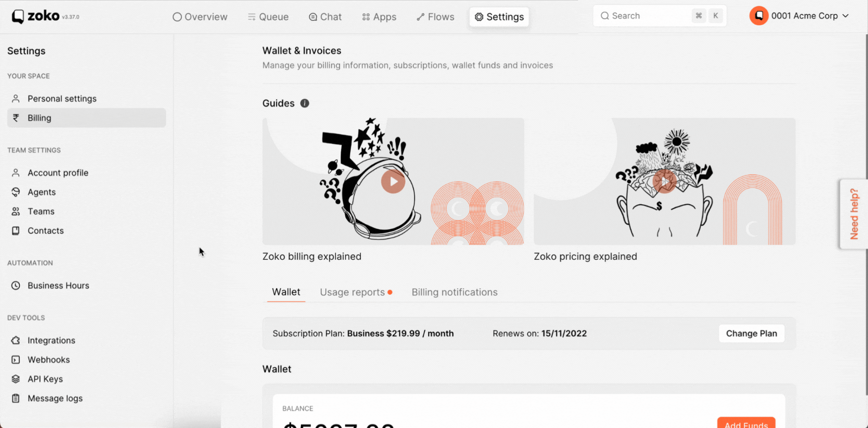868x428 pixels.
Task: Click the Acme Corp avatar icon
Action: 759,16
